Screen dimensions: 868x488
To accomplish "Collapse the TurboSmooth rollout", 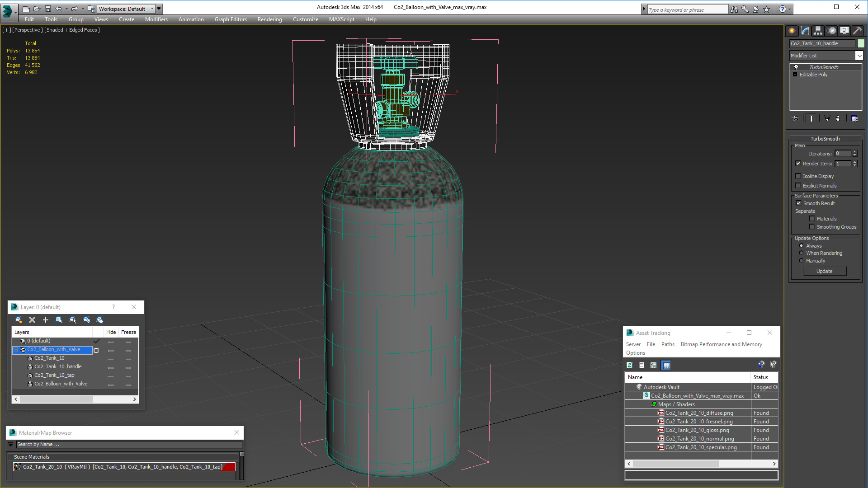I will click(x=793, y=139).
